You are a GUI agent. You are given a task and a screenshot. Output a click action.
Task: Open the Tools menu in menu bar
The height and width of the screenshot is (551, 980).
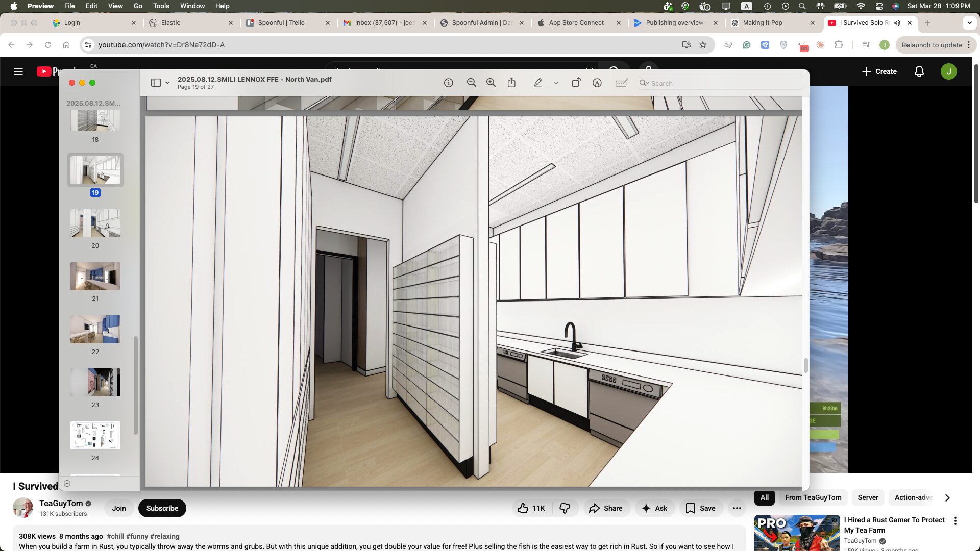(161, 6)
